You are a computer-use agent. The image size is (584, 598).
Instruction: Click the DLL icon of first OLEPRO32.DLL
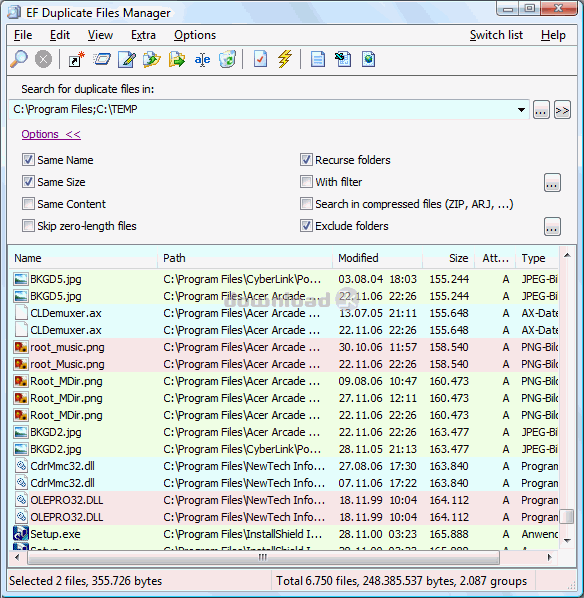pos(21,500)
